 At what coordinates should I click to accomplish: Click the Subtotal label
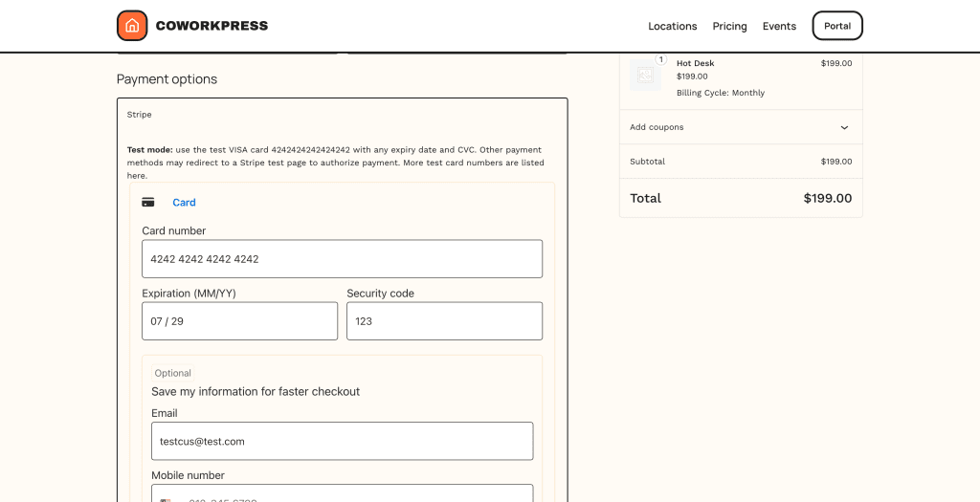pyautogui.click(x=648, y=162)
